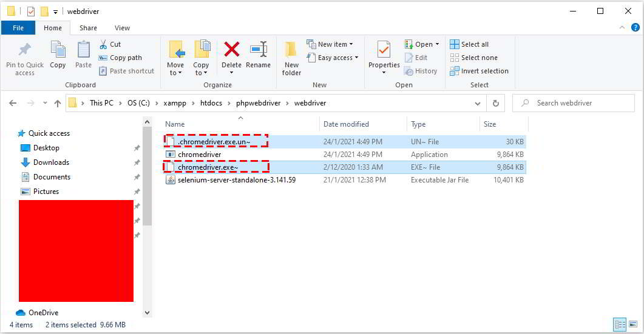644x334 pixels.
Task: Click phpwebdriver in address path
Action: click(259, 103)
